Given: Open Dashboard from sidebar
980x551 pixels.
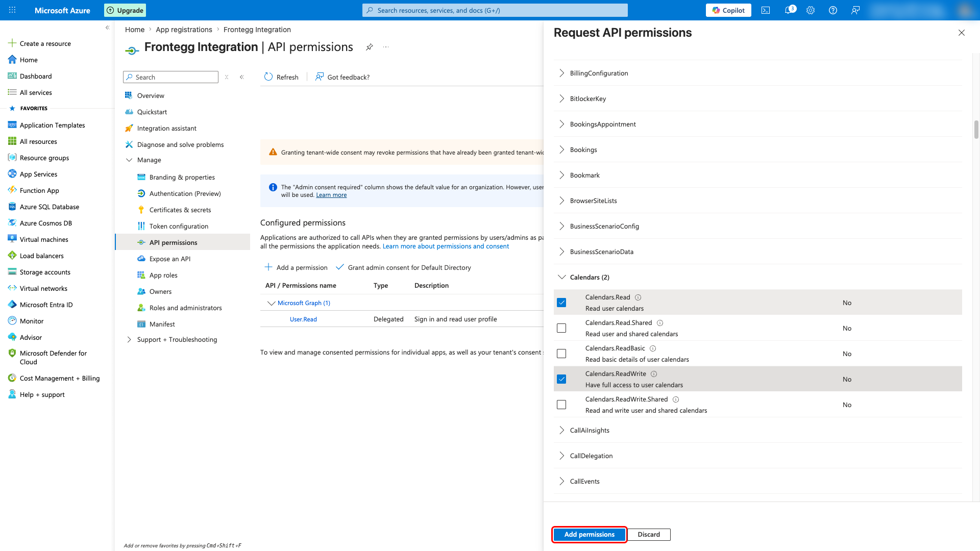Looking at the screenshot, I should click(36, 76).
